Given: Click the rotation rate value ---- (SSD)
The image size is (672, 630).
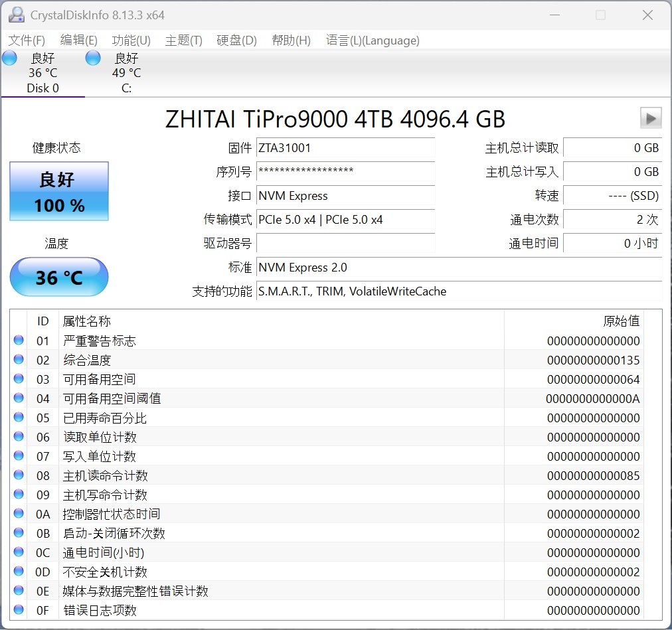Looking at the screenshot, I should (x=612, y=196).
